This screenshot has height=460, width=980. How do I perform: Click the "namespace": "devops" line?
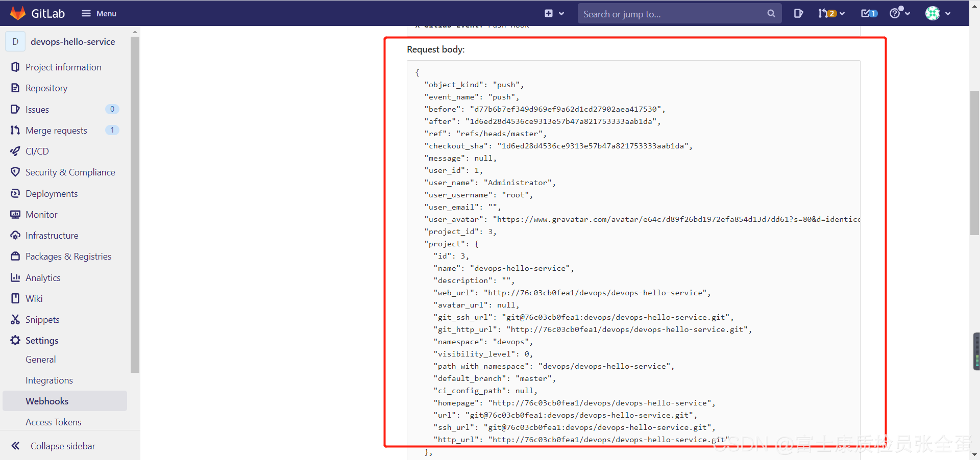[483, 342]
